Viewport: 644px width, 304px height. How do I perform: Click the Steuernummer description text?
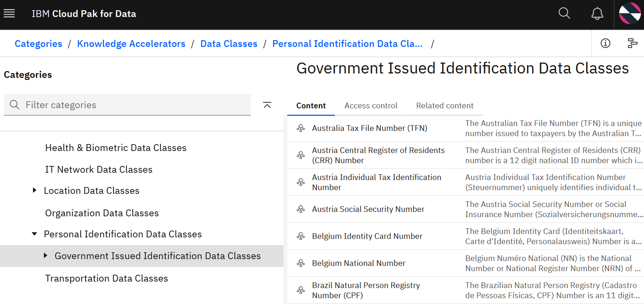553,182
